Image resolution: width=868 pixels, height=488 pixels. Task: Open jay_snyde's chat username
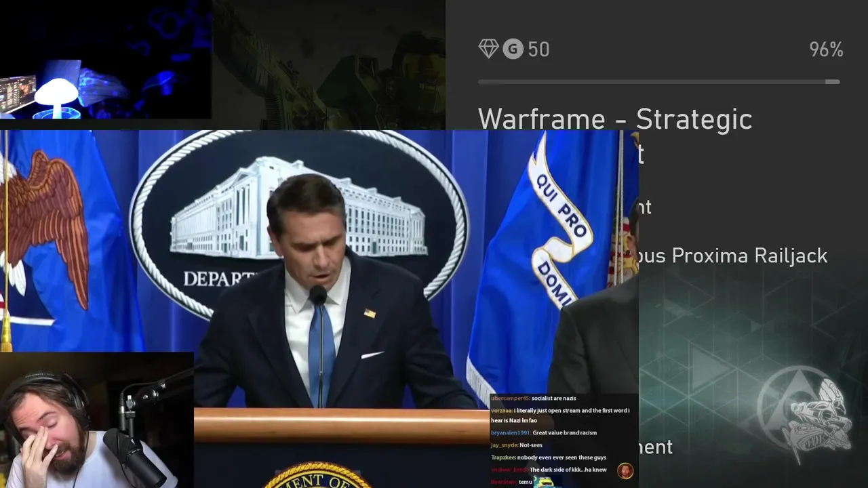click(504, 445)
